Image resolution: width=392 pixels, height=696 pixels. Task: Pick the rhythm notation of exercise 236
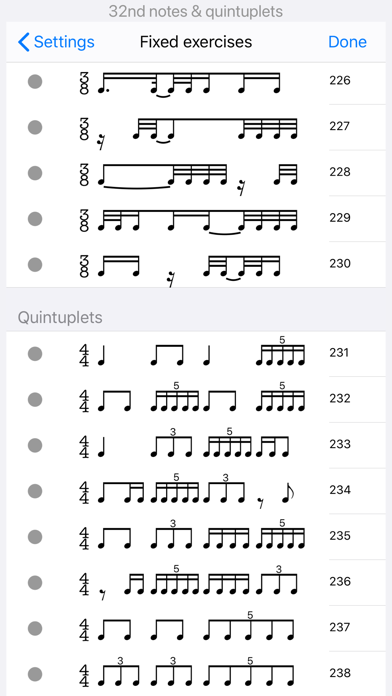(x=188, y=581)
